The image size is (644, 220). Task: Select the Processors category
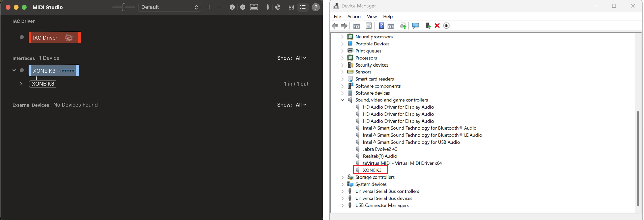coord(366,58)
